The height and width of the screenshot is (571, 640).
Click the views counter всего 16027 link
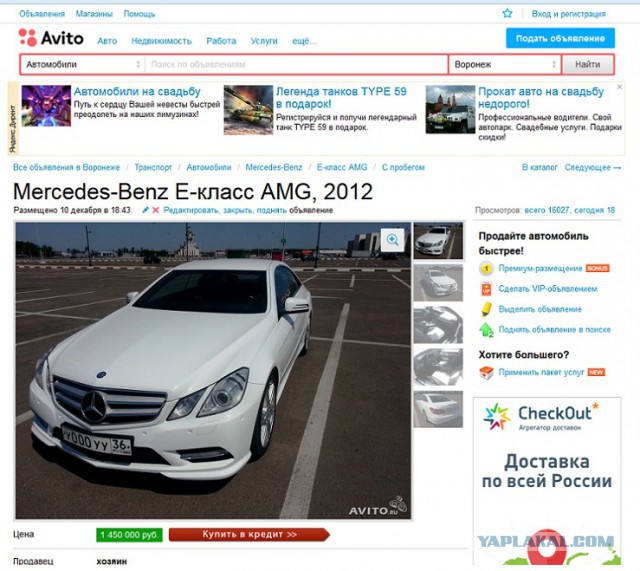(547, 210)
